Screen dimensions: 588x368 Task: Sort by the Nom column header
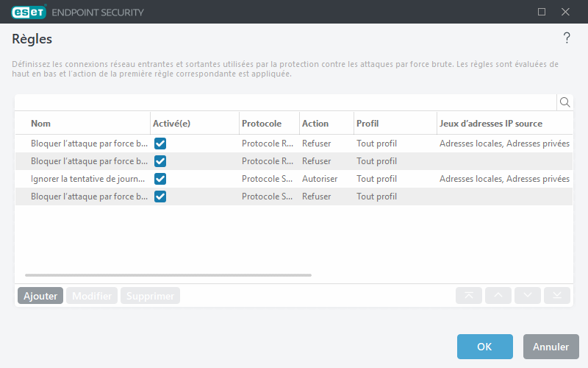tap(41, 124)
